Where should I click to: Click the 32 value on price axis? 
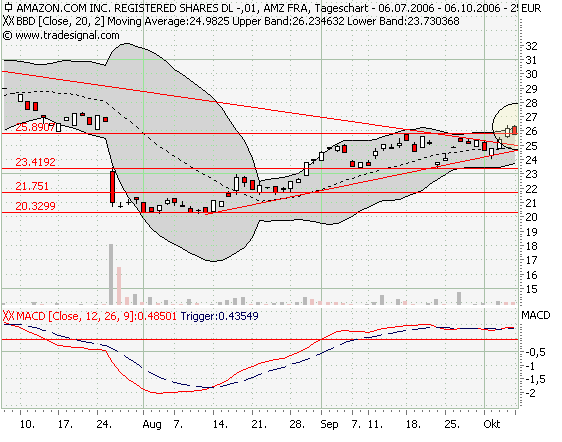531,46
